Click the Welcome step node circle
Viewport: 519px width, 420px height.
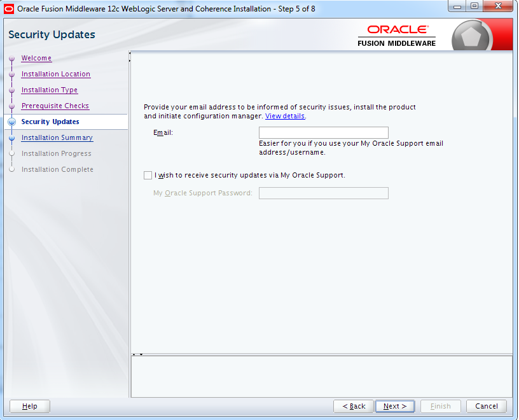coord(11,58)
